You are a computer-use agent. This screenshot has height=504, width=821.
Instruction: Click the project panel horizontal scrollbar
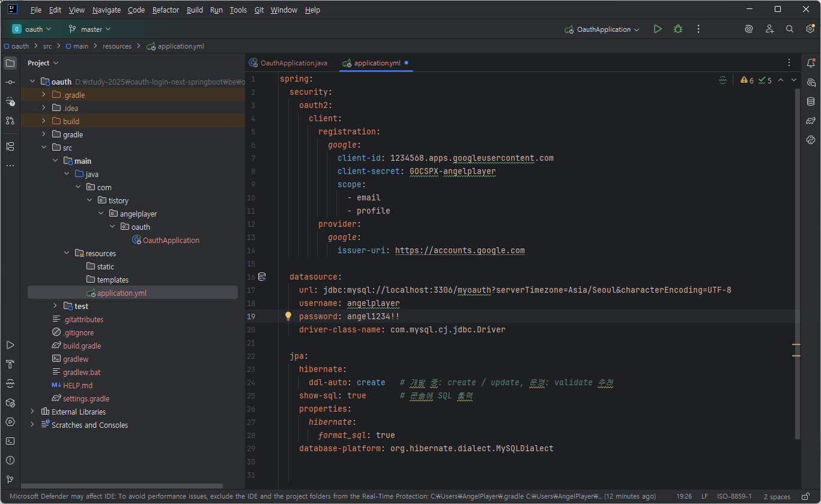122,486
